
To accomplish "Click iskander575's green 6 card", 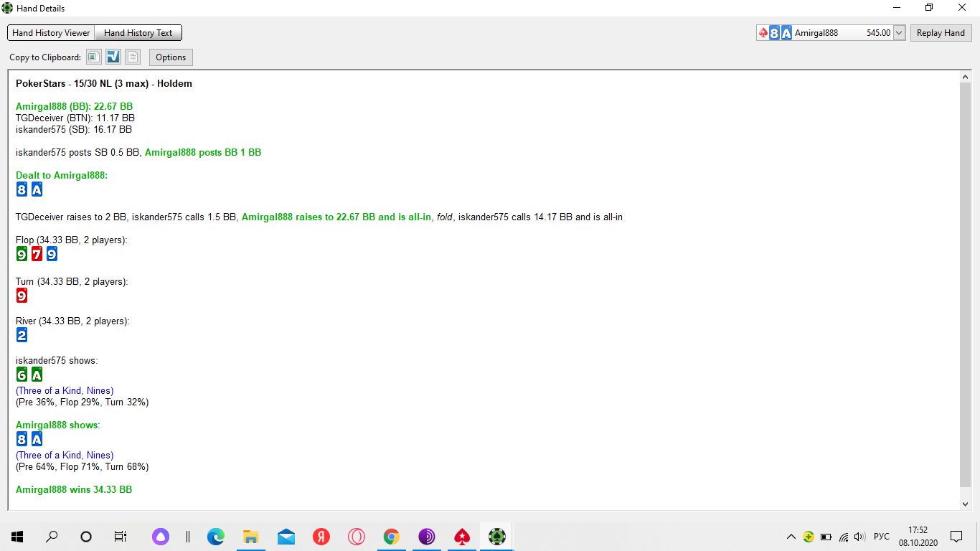I will tap(22, 375).
